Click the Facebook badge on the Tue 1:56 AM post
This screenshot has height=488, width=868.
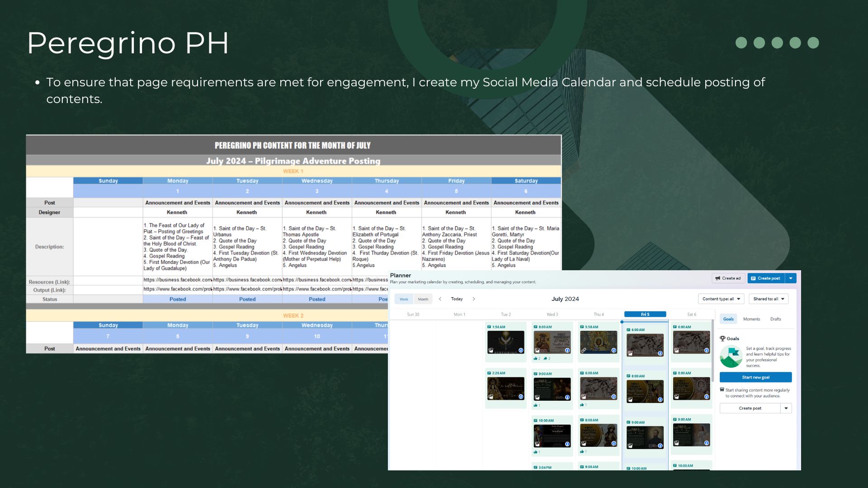click(521, 350)
